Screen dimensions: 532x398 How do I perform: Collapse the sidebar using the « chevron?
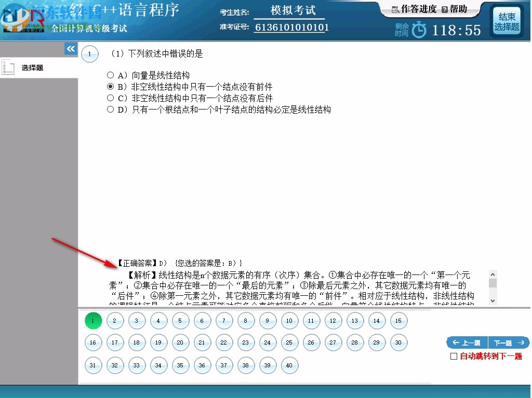point(71,48)
